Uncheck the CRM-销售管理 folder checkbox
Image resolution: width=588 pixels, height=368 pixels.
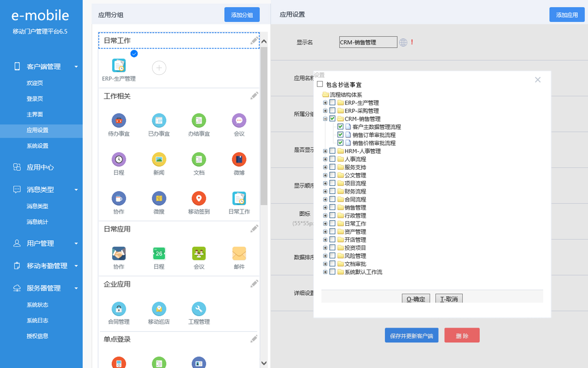coord(332,118)
